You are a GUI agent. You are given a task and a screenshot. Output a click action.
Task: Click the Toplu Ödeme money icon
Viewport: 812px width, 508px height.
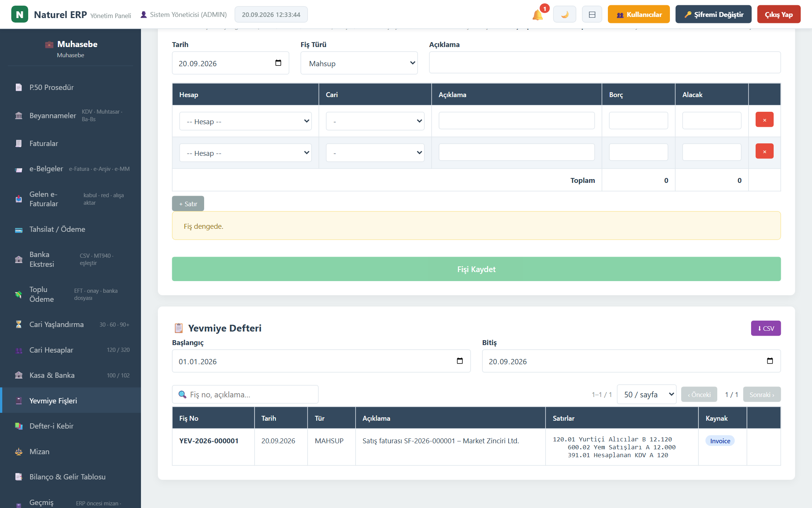point(18,294)
